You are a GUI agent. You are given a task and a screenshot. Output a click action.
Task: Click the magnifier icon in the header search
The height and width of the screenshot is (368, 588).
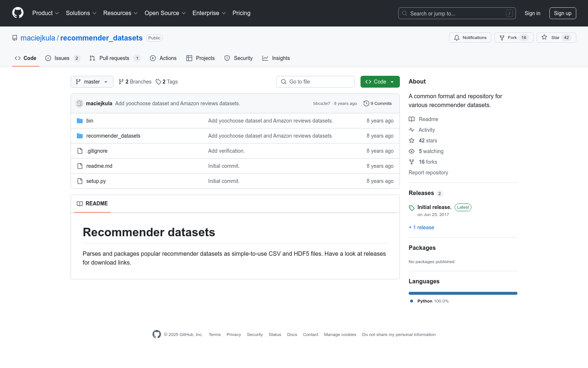(405, 13)
